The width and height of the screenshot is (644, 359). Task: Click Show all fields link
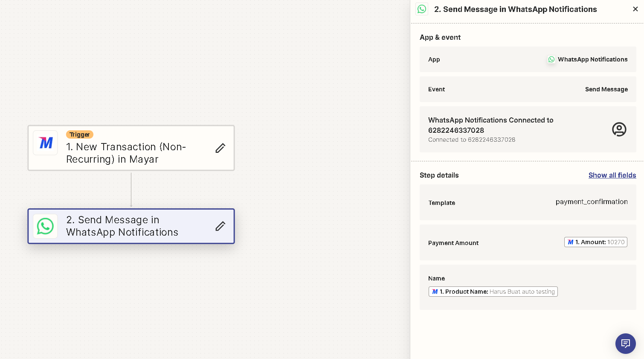612,175
